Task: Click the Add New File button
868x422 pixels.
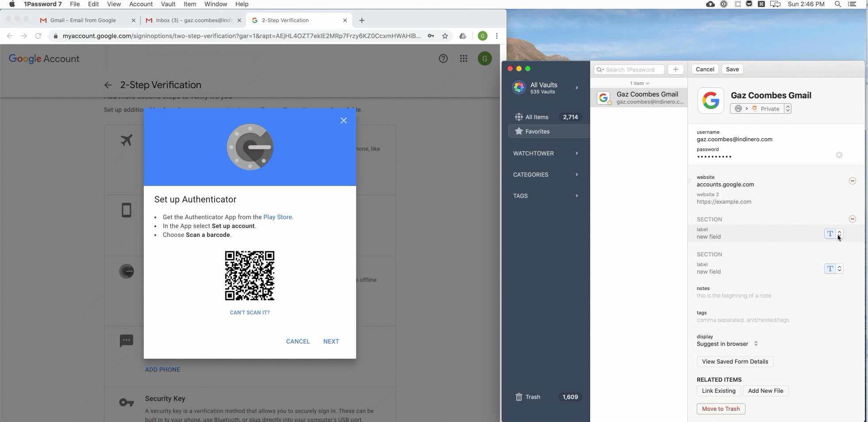Action: point(765,391)
